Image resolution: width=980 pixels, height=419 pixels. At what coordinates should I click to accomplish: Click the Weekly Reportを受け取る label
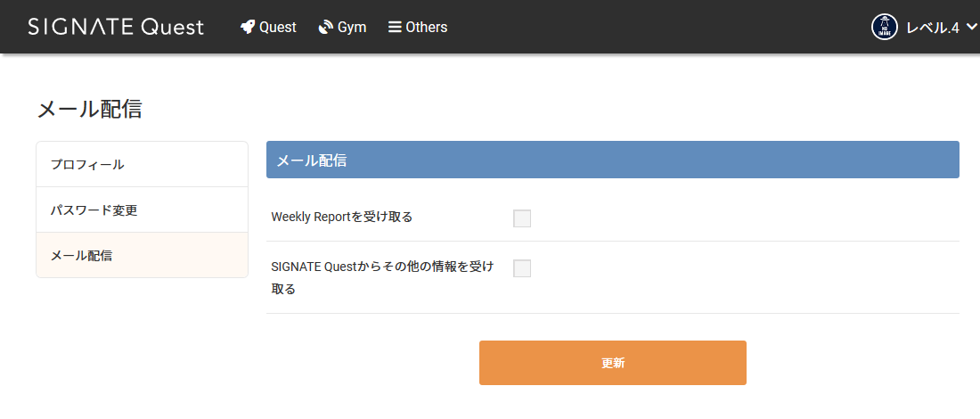(342, 217)
